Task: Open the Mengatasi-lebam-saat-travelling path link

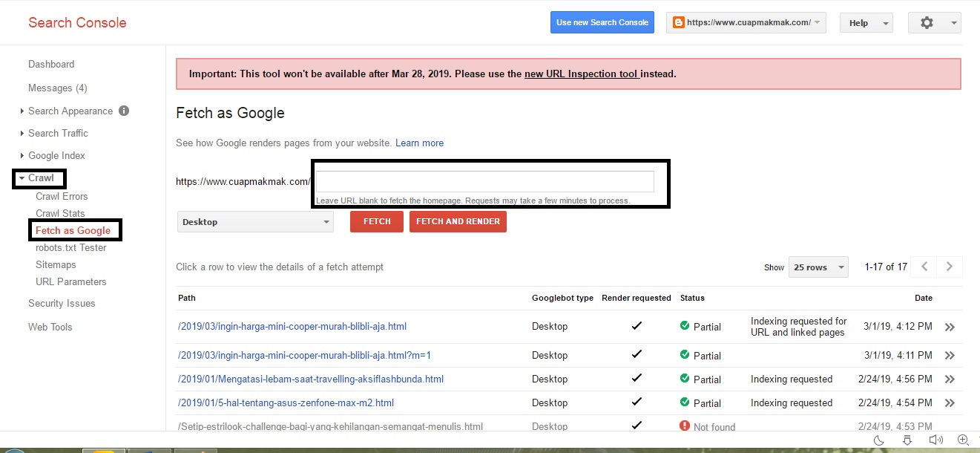Action: pyautogui.click(x=311, y=379)
